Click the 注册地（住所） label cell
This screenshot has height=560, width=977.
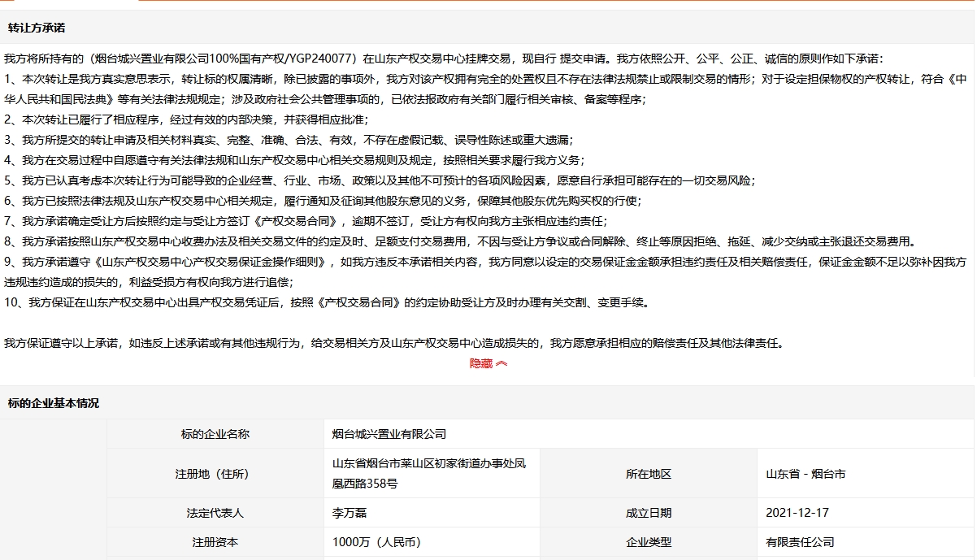pyautogui.click(x=215, y=474)
